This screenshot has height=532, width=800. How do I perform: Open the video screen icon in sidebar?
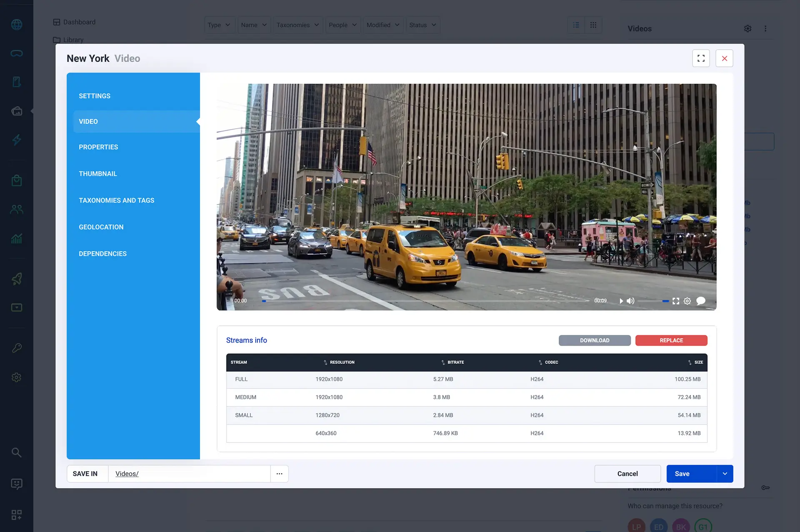coord(17,307)
